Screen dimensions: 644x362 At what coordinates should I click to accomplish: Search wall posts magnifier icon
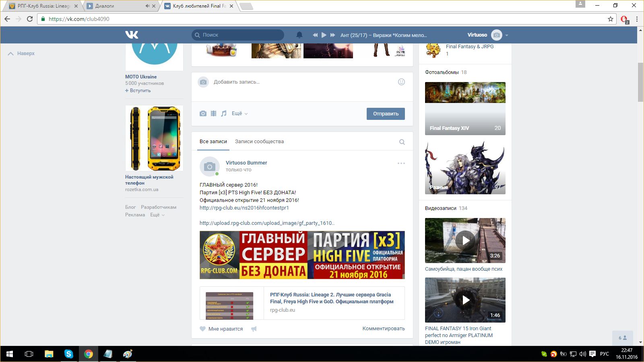point(402,142)
